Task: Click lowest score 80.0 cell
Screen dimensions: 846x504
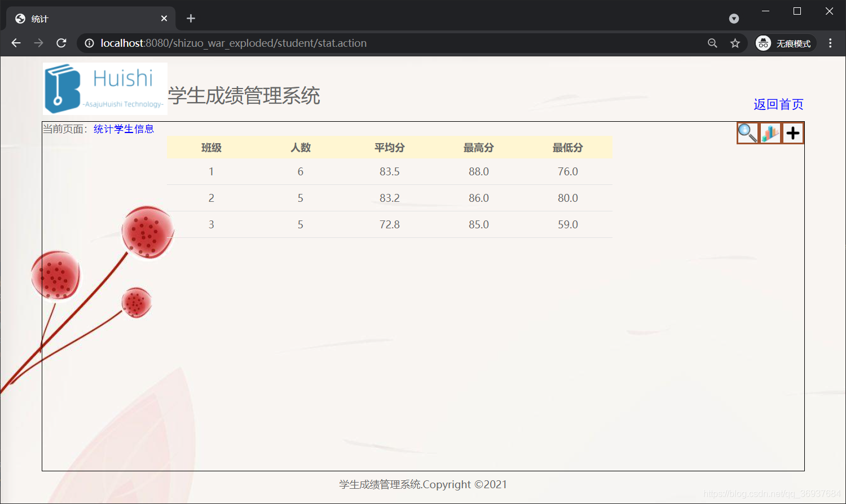Action: 568,198
